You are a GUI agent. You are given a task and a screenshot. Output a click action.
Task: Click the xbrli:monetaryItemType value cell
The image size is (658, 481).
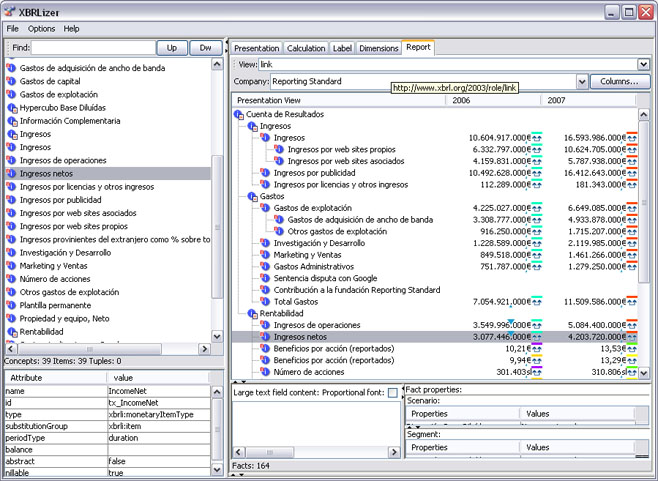[x=159, y=414]
